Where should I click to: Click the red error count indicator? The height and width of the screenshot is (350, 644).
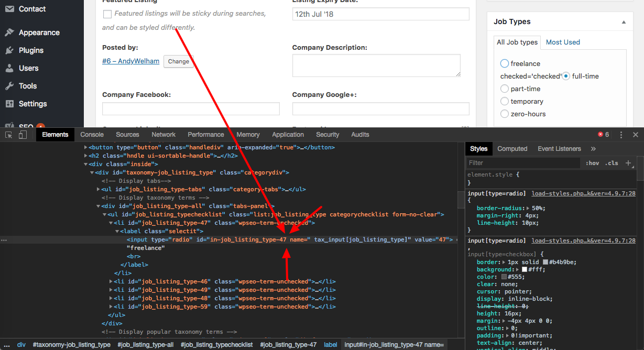click(604, 135)
